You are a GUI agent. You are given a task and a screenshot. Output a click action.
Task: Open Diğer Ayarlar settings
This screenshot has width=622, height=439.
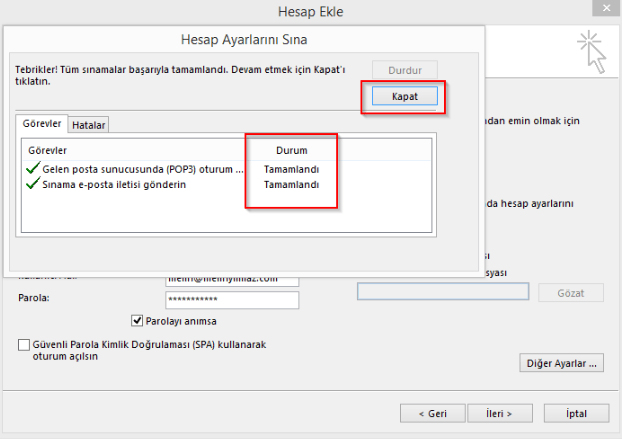pos(563,363)
